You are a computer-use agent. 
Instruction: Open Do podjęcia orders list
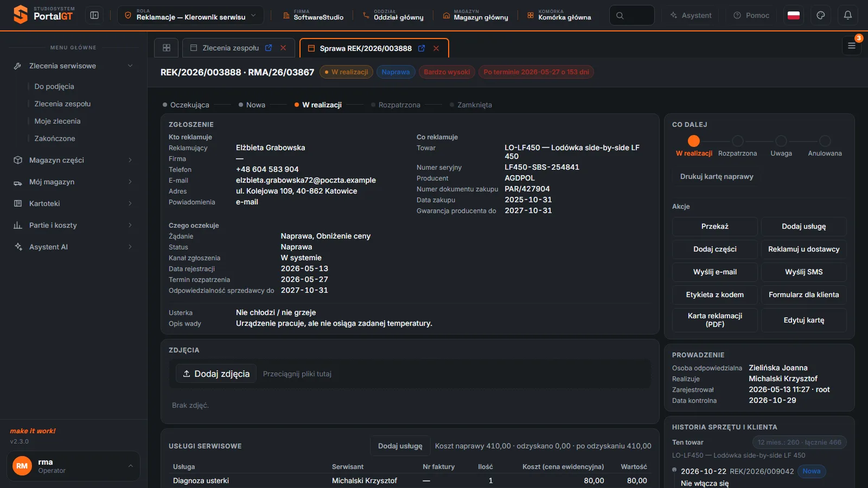coord(54,86)
